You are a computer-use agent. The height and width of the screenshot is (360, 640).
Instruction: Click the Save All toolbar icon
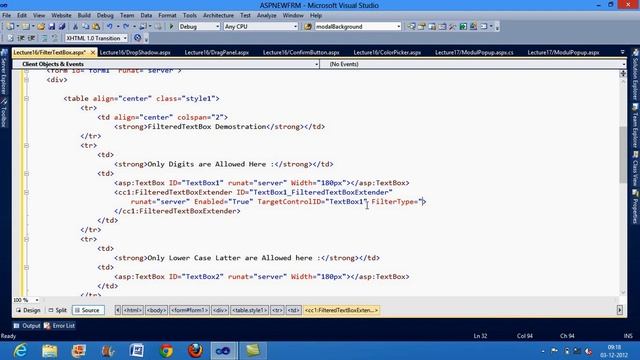[62, 27]
